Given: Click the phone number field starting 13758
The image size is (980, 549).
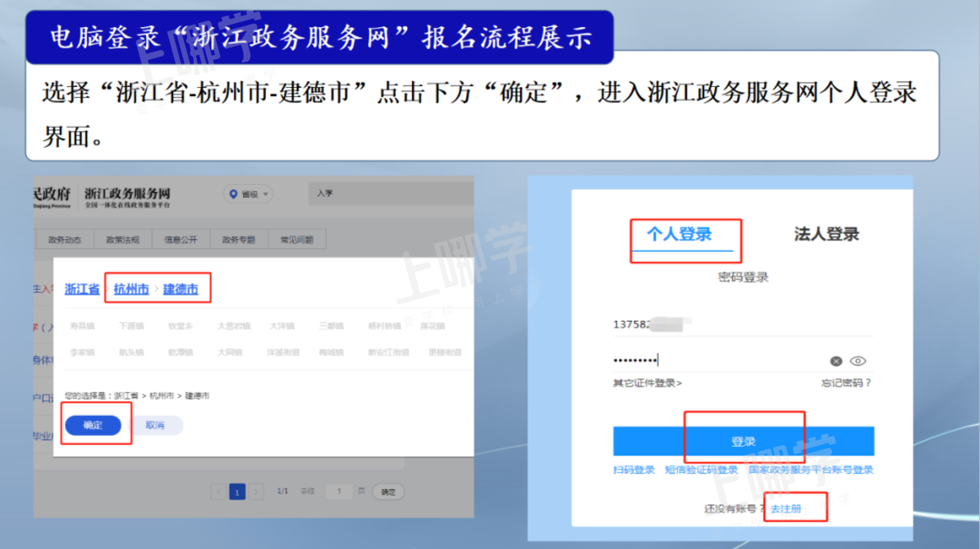Looking at the screenshot, I should click(x=743, y=324).
